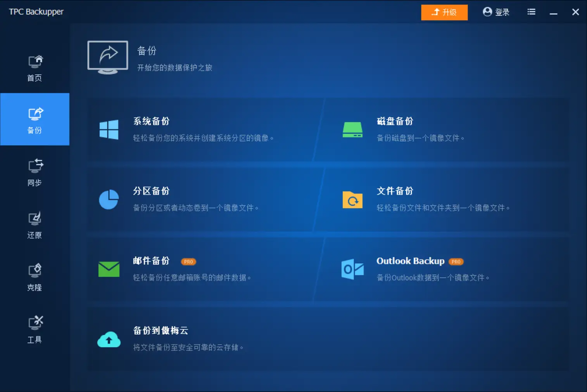587x392 pixels.
Task: Click the green disk icon for 磁盘备份
Action: pos(353,130)
